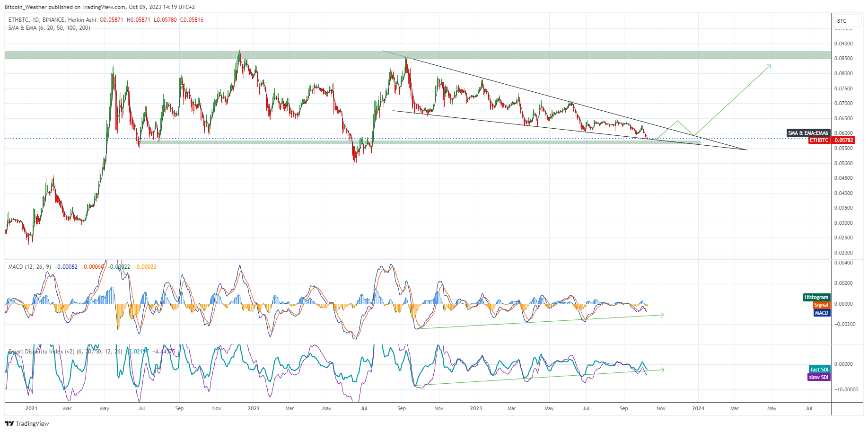Select the green resistance zone near 0.08500
The image size is (868, 432).
tap(418, 55)
